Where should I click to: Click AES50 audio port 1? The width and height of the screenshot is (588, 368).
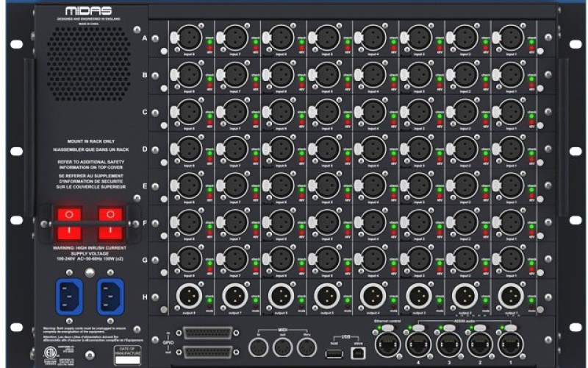(x=510, y=344)
